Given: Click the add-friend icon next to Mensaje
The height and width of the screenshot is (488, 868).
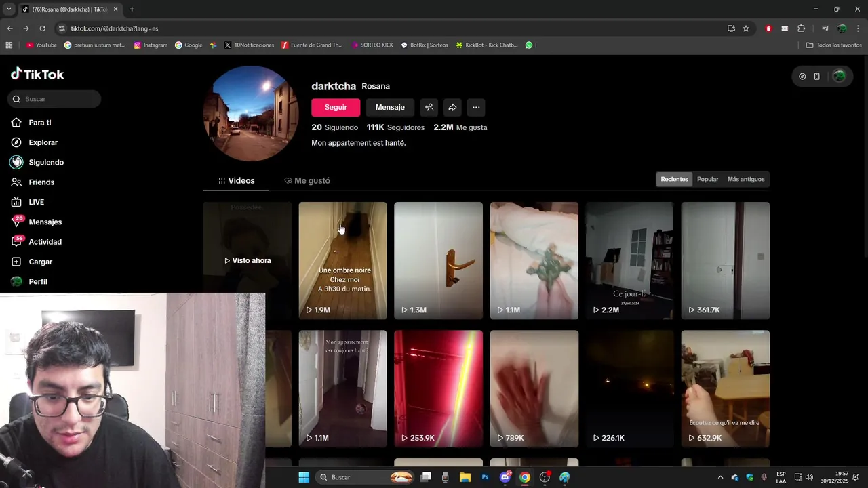Looking at the screenshot, I should pos(429,107).
